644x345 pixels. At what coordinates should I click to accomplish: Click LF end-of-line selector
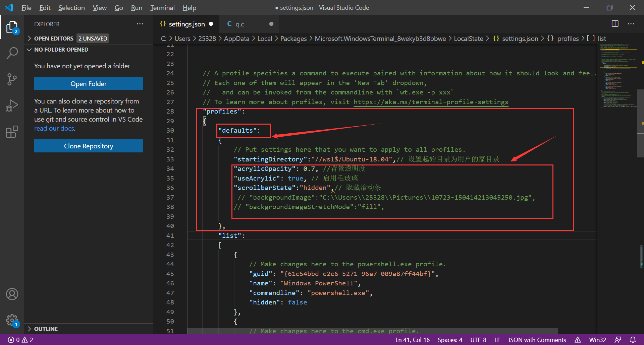pos(497,340)
